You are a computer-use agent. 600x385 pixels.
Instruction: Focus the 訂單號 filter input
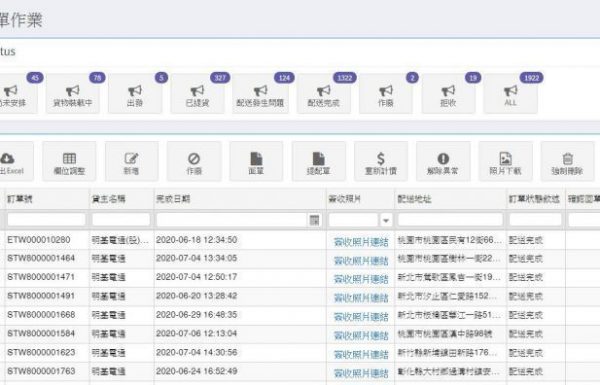(x=46, y=220)
